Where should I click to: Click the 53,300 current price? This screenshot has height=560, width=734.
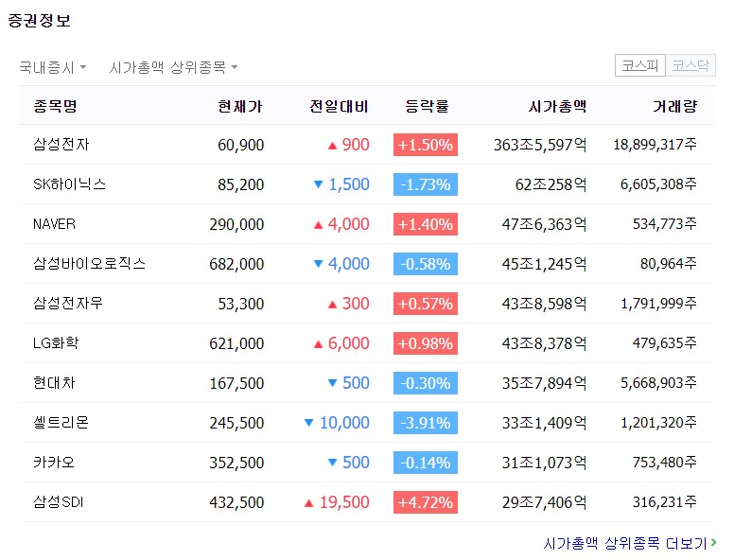tap(240, 304)
